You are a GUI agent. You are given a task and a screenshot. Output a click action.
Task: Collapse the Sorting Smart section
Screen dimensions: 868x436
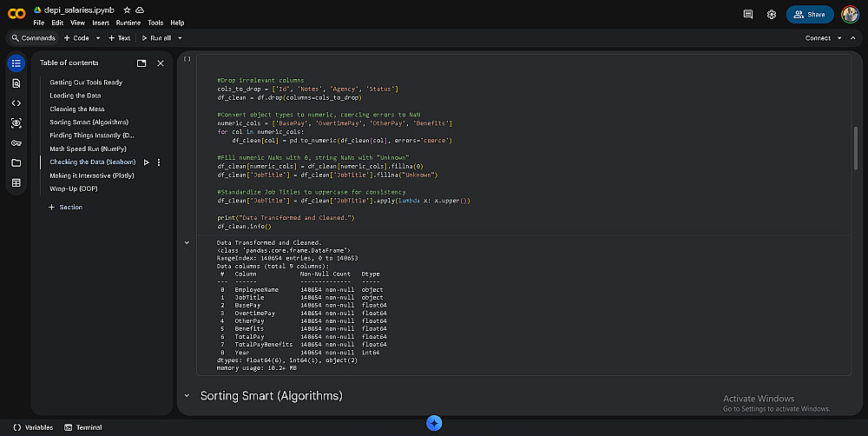point(187,395)
